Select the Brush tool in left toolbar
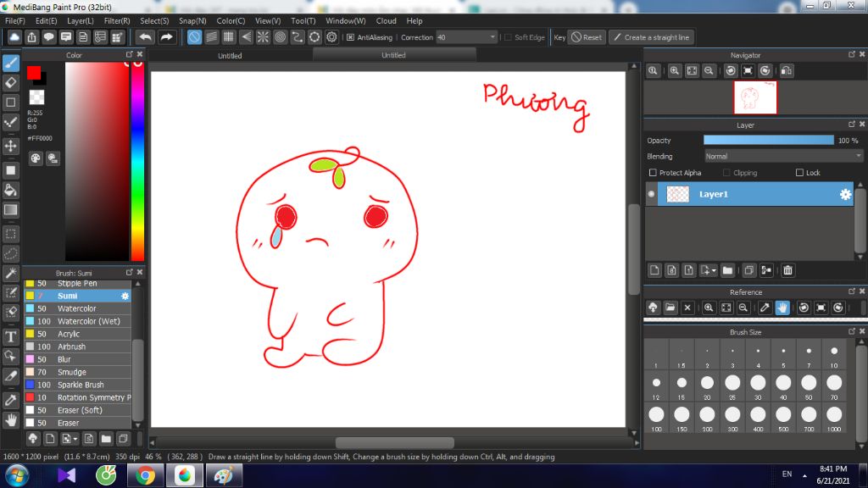868x488 pixels. pyautogui.click(x=10, y=63)
